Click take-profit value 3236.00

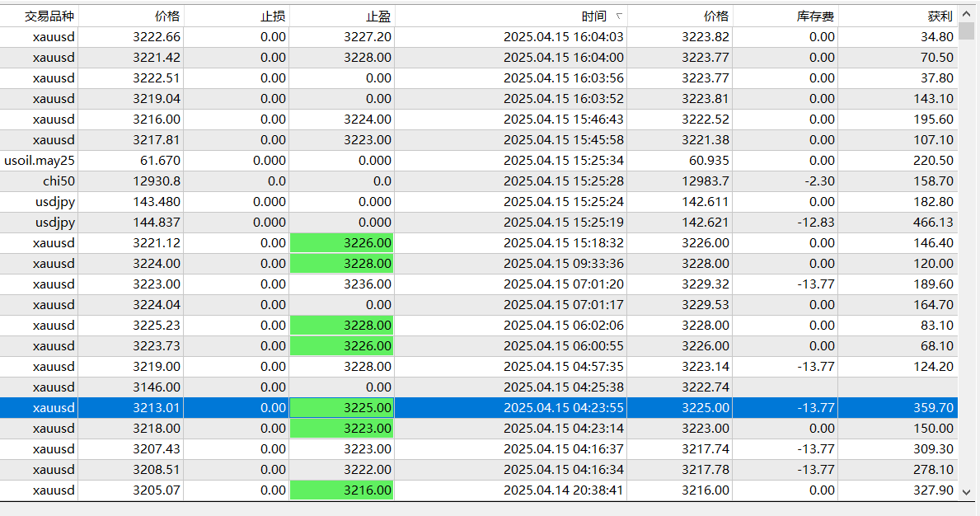coord(368,284)
